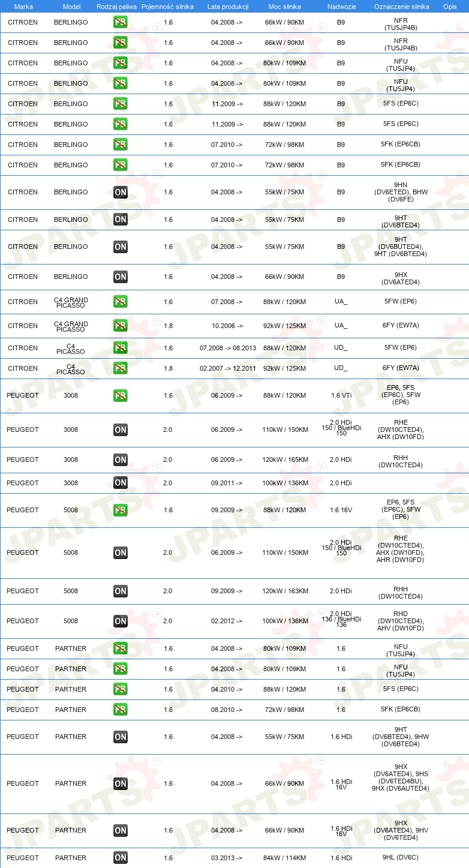Click the ON icon in the Peugeot 5008 100kW row
The height and width of the screenshot is (868, 469).
coord(121,621)
